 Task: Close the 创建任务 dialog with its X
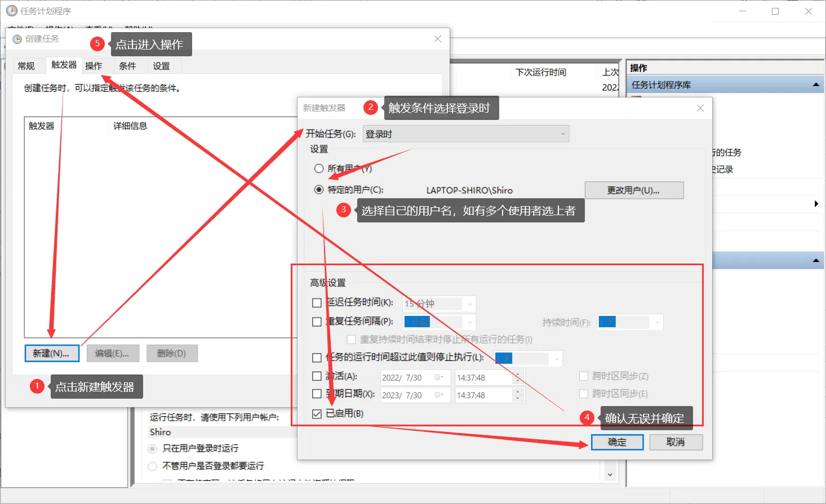438,39
